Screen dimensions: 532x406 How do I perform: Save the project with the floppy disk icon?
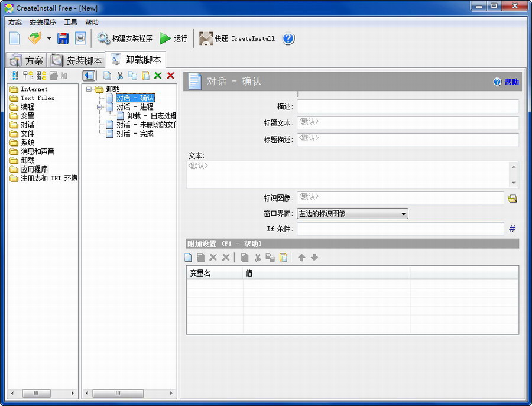pos(63,38)
